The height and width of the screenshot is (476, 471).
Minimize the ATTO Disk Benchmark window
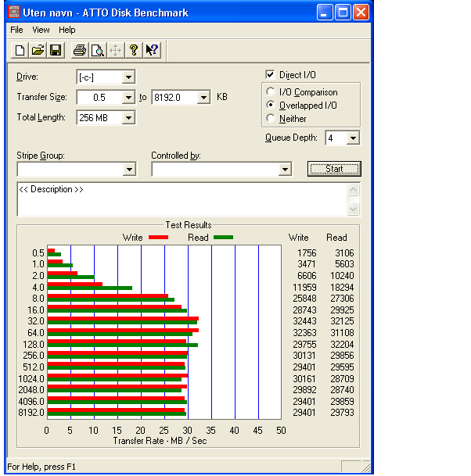325,13
